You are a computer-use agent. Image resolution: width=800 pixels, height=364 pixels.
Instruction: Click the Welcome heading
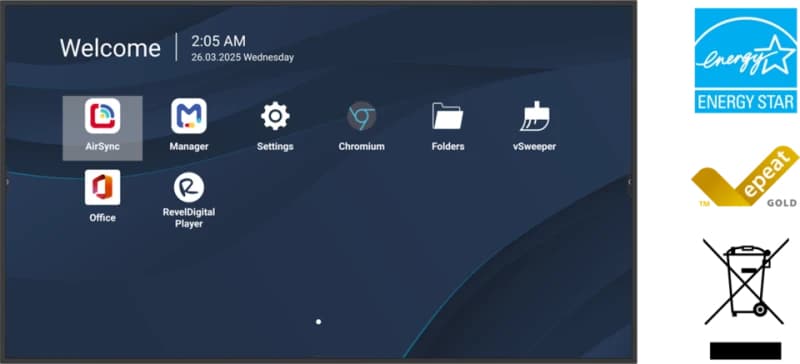click(110, 48)
